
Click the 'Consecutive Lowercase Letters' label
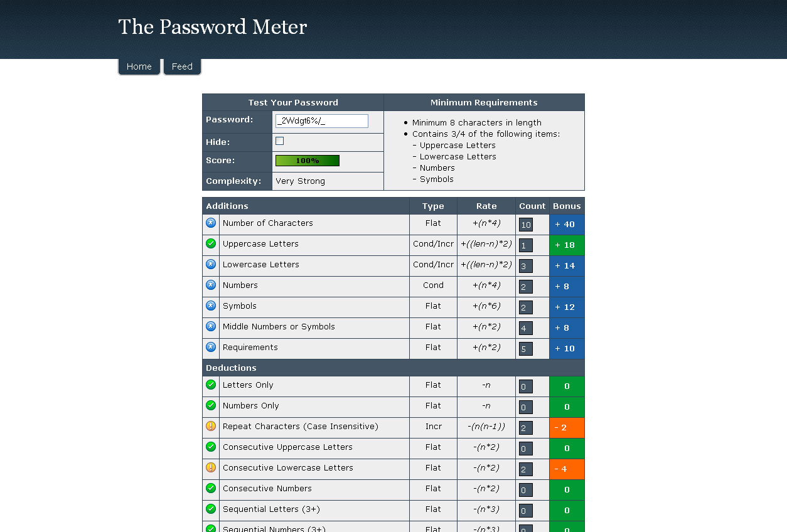click(288, 468)
